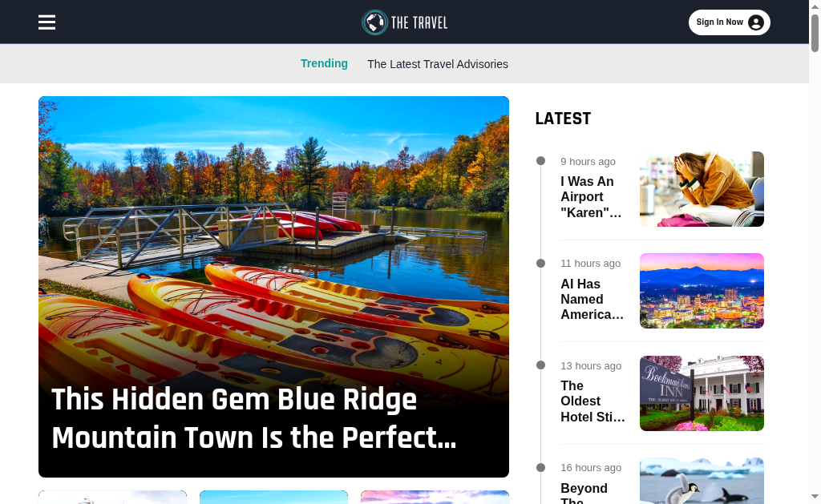Viewport: 821px width, 504px height.
Task: Open The Oldest Hotel article headline
Action: [x=592, y=401]
